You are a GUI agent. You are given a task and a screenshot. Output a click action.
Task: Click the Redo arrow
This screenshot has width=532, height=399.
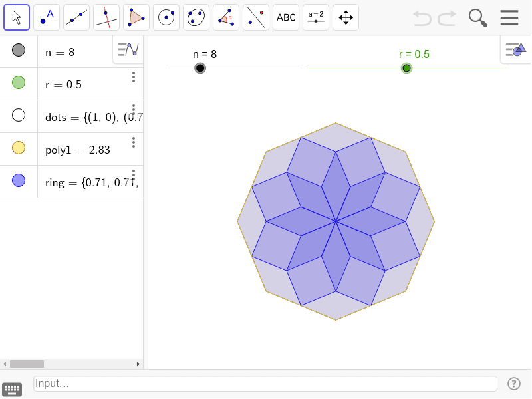pos(446,18)
